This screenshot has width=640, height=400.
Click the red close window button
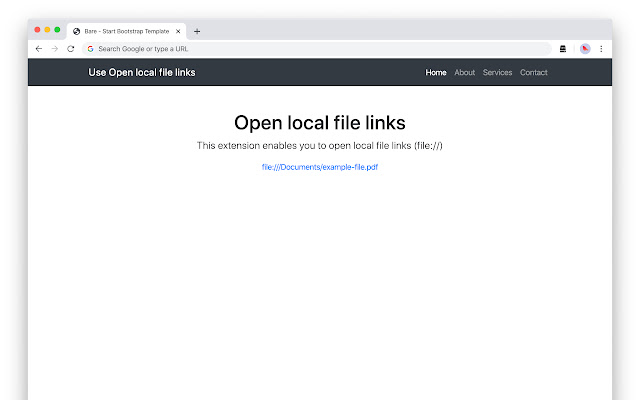point(38,30)
